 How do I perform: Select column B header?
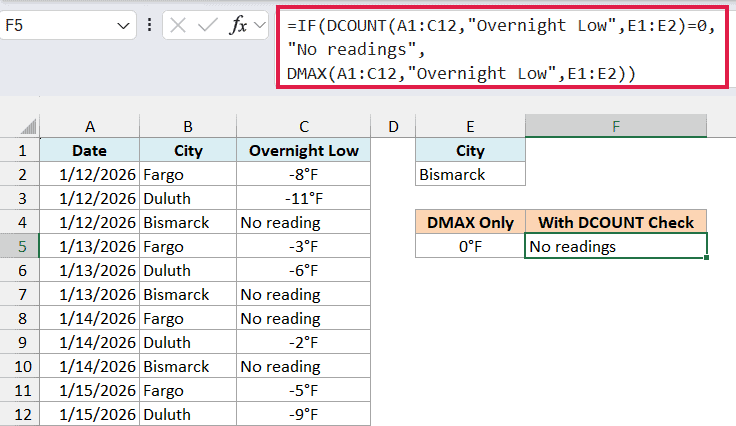188,126
